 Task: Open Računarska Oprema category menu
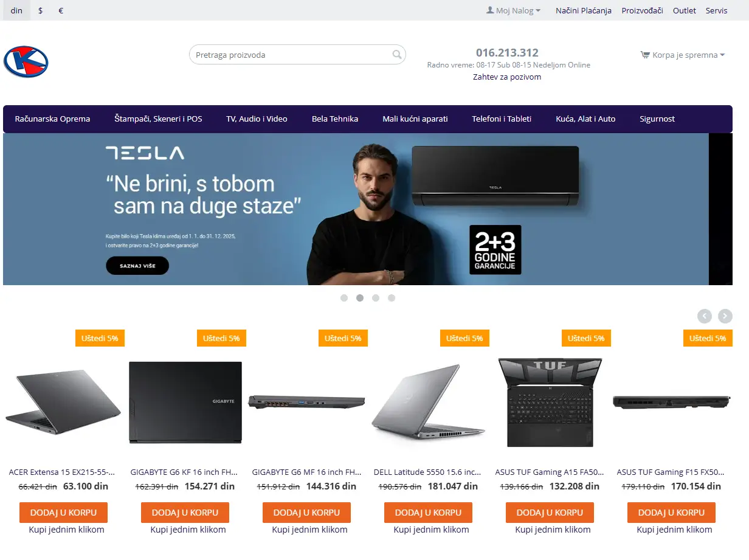click(x=52, y=119)
